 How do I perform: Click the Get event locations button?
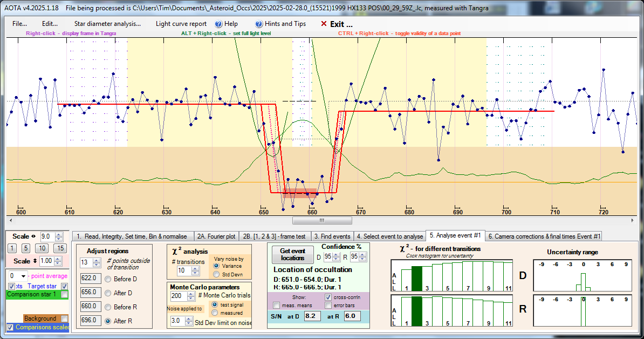click(293, 254)
